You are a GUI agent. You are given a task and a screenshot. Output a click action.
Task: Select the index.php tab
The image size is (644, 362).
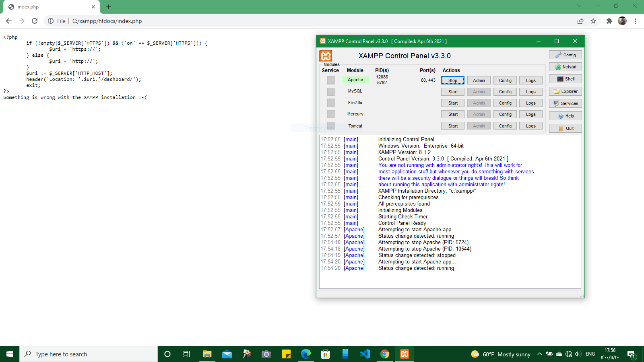pos(51,7)
